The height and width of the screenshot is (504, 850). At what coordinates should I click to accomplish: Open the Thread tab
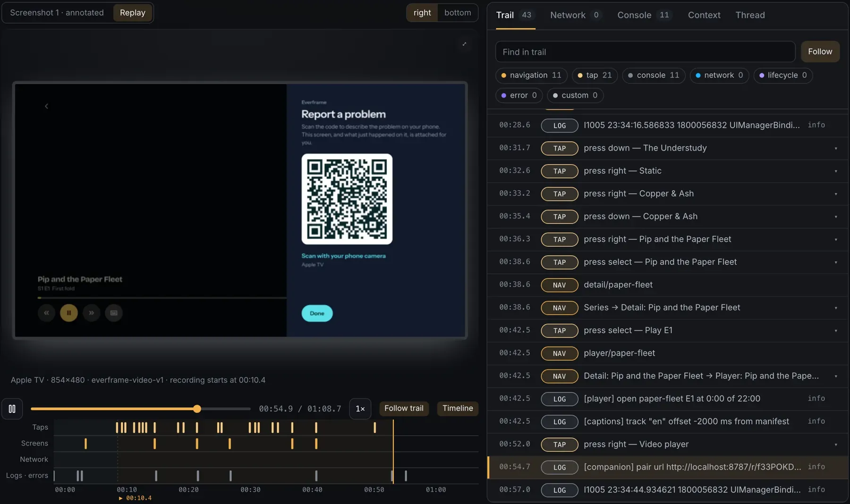coord(750,15)
